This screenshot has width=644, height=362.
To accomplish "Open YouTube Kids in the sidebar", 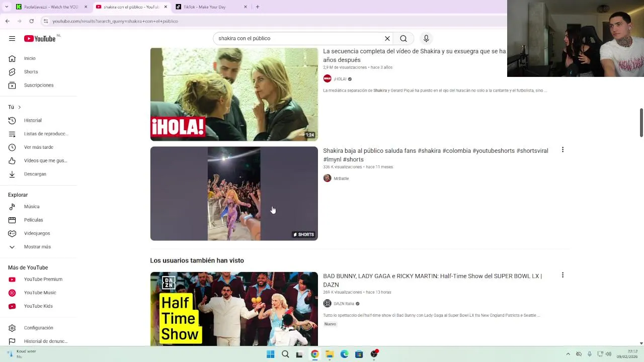I will pyautogui.click(x=38, y=306).
